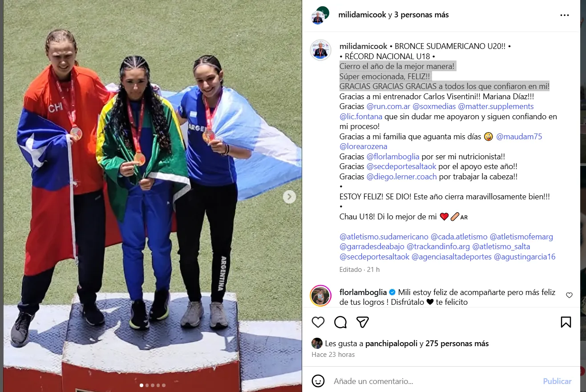Screen dimensions: 586x392
Task: Open milidamicook's profile picture in header
Action: coord(320,15)
